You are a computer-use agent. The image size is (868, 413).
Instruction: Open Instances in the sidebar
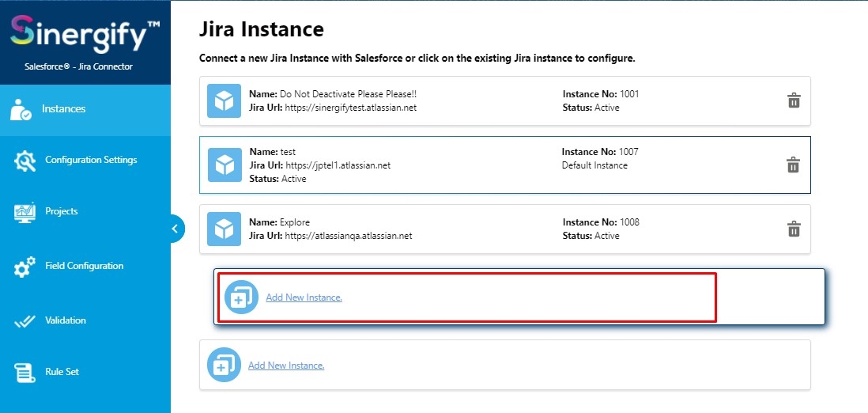pyautogui.click(x=85, y=109)
